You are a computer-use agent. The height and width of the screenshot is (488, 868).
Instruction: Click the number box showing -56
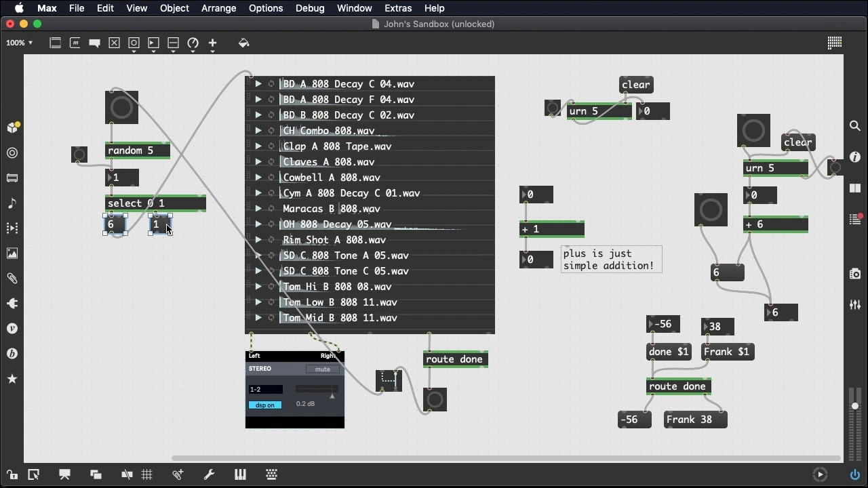pos(663,324)
